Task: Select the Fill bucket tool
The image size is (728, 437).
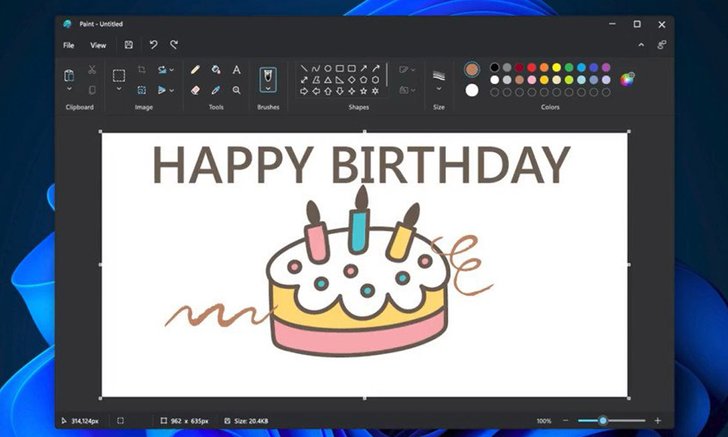Action: pyautogui.click(x=216, y=70)
